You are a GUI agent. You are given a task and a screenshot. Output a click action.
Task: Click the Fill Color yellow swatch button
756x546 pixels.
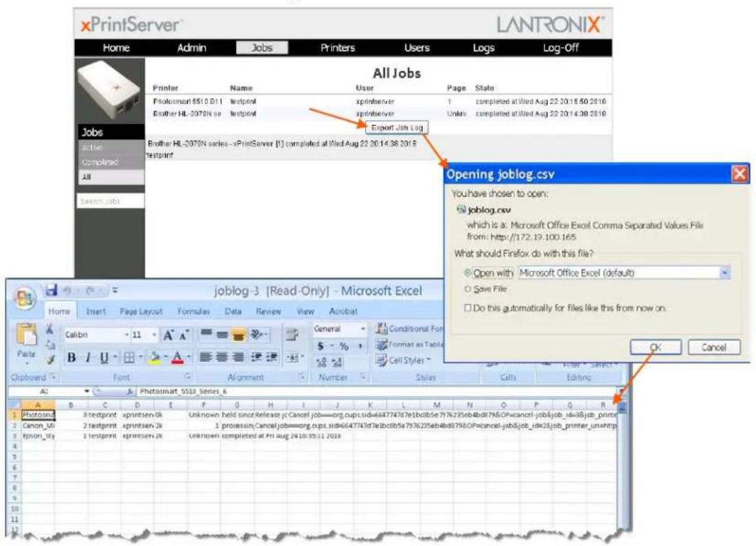pyautogui.click(x=155, y=358)
